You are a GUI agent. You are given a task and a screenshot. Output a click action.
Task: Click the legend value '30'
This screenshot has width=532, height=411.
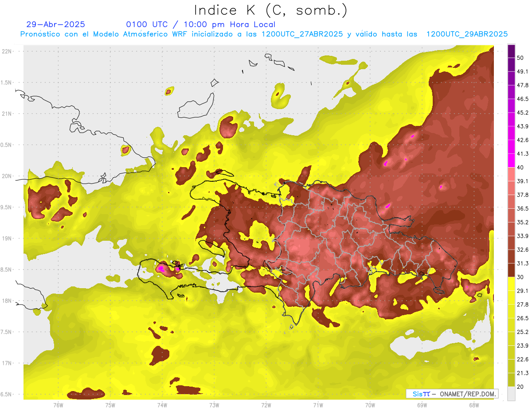[520, 277]
